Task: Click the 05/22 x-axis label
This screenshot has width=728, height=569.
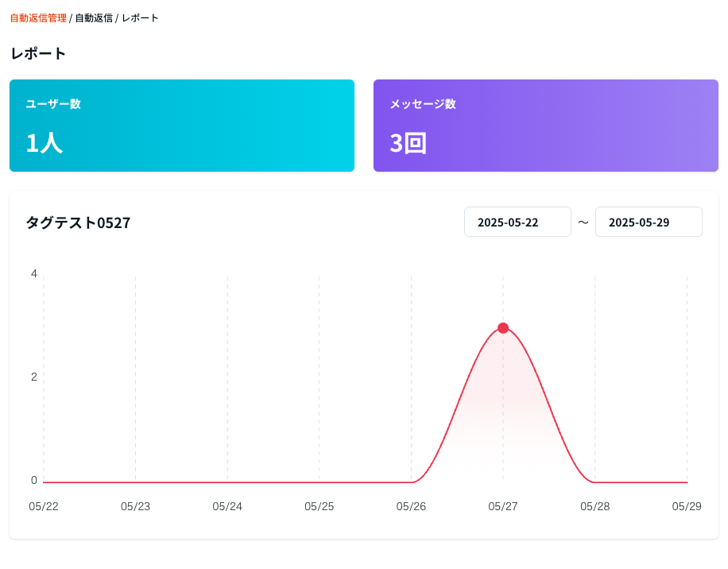Action: click(44, 506)
